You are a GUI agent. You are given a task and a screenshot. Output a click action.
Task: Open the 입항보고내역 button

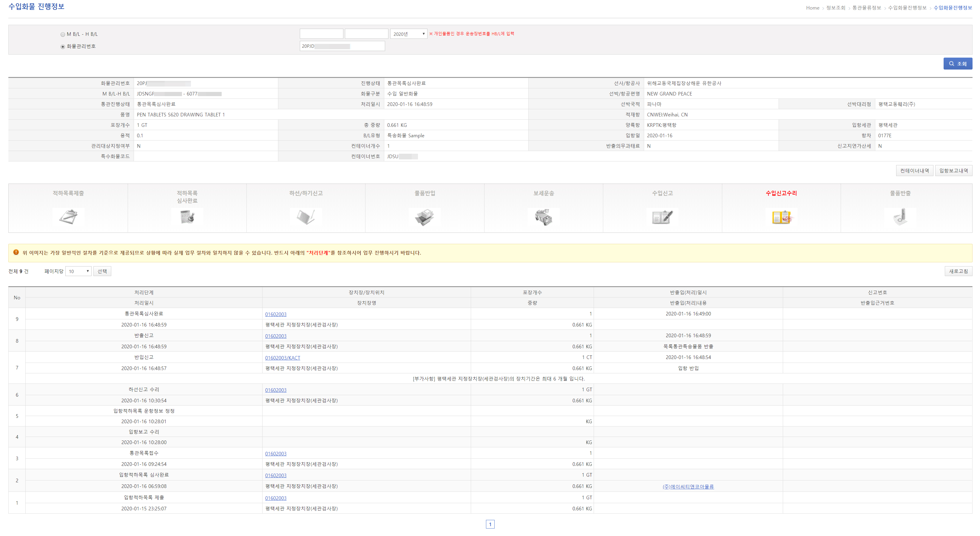(953, 170)
